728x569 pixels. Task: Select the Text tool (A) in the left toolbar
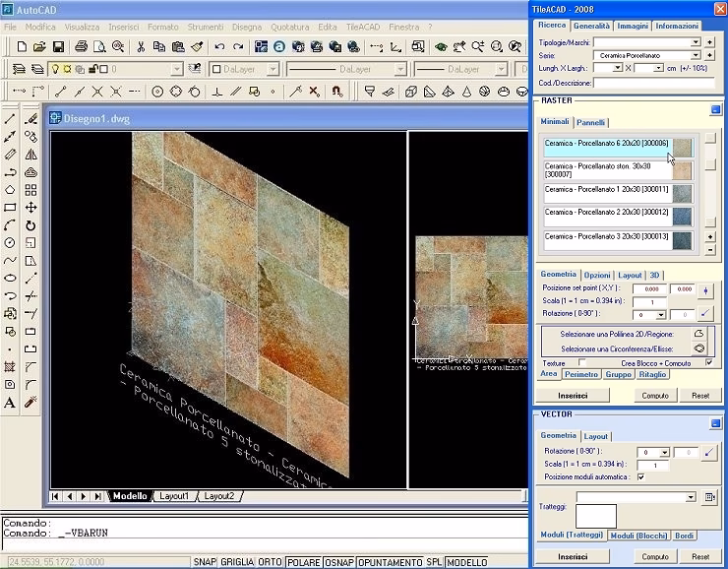tap(10, 403)
